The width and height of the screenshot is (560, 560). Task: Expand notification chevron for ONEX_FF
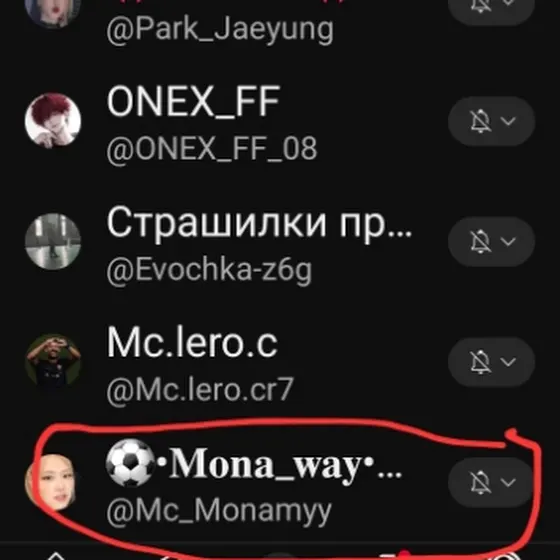[508, 121]
